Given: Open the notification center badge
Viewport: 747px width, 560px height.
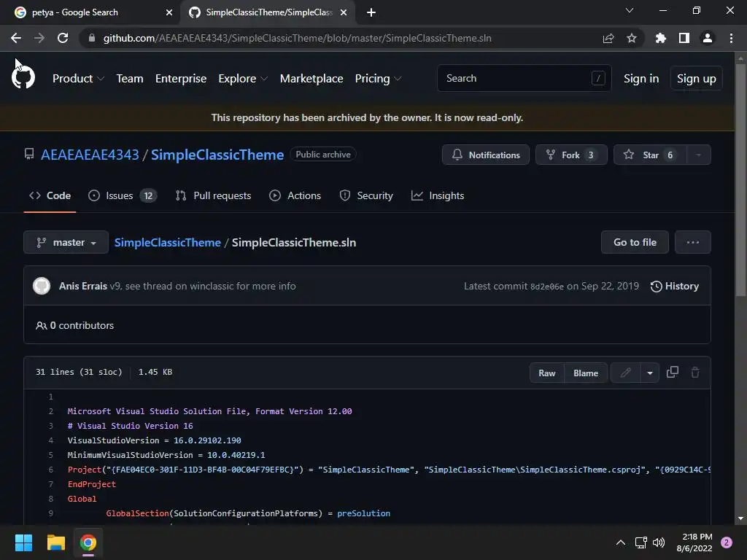Looking at the screenshot, I should pyautogui.click(x=727, y=542).
